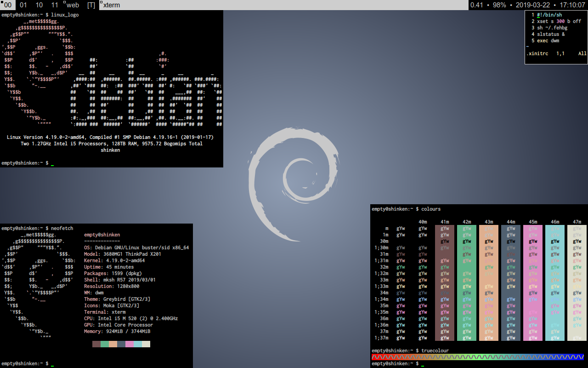Click the 'Shell: mksh R57' line
The image size is (588, 368).
pos(120,280)
